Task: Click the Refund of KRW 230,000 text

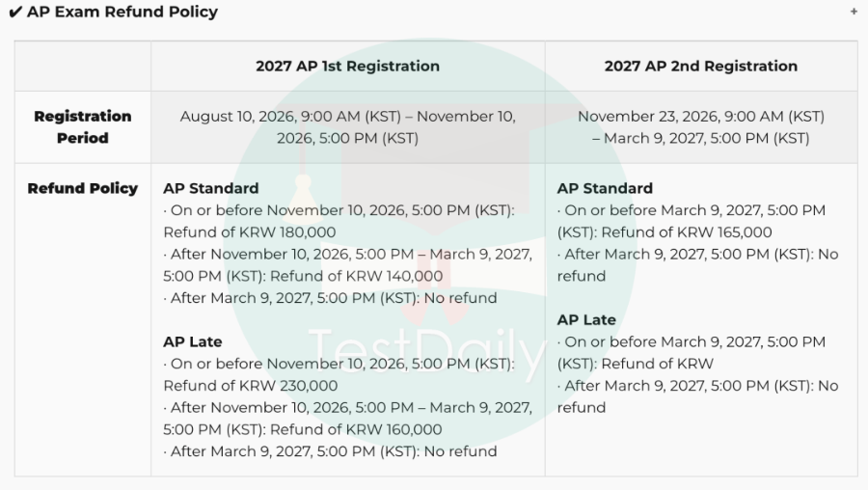Action: tap(250, 386)
